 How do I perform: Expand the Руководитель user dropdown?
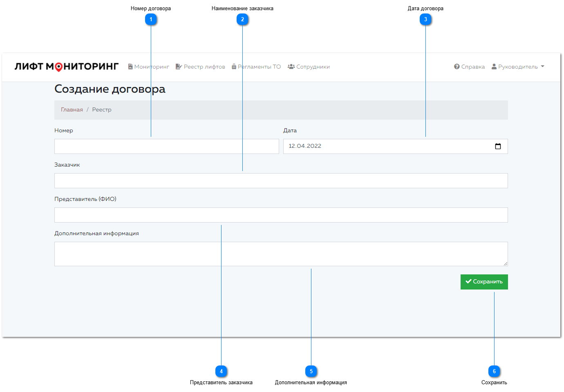[x=518, y=67]
